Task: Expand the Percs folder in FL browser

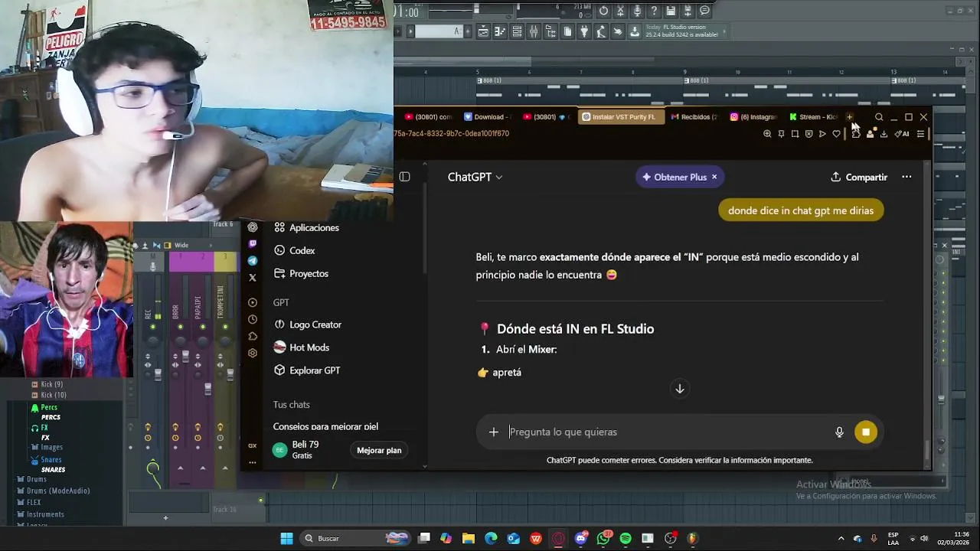Action: pos(44,407)
